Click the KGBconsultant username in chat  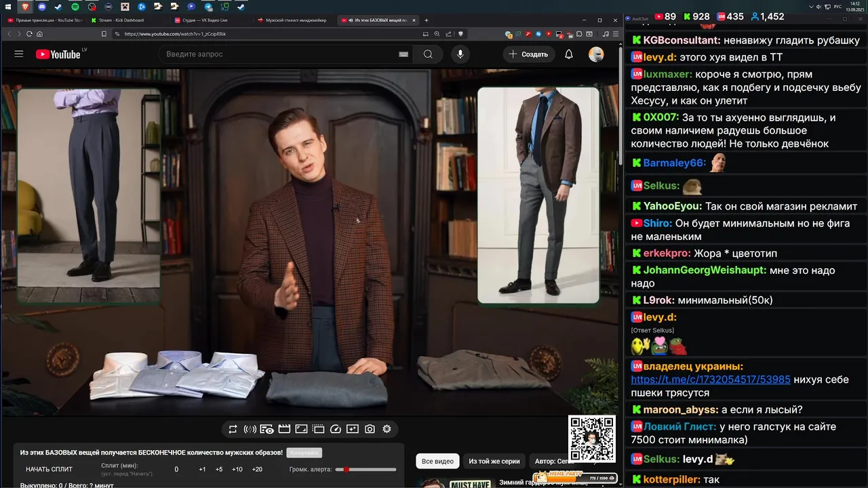[682, 41]
